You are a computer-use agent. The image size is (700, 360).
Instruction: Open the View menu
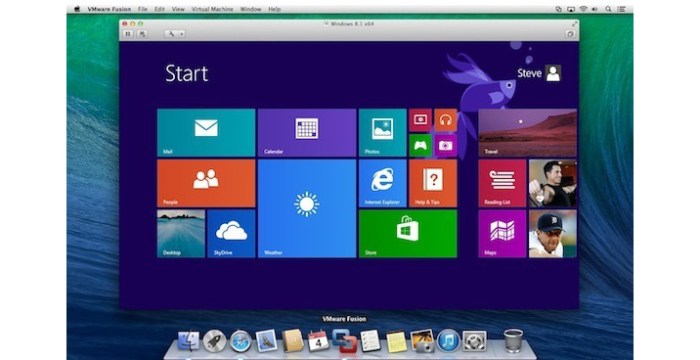pos(179,9)
